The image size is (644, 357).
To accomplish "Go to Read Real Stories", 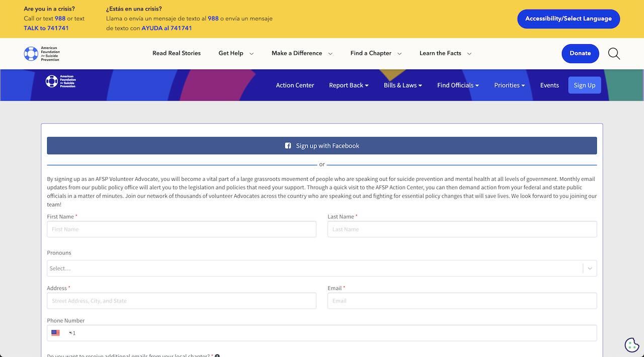I will 177,53.
